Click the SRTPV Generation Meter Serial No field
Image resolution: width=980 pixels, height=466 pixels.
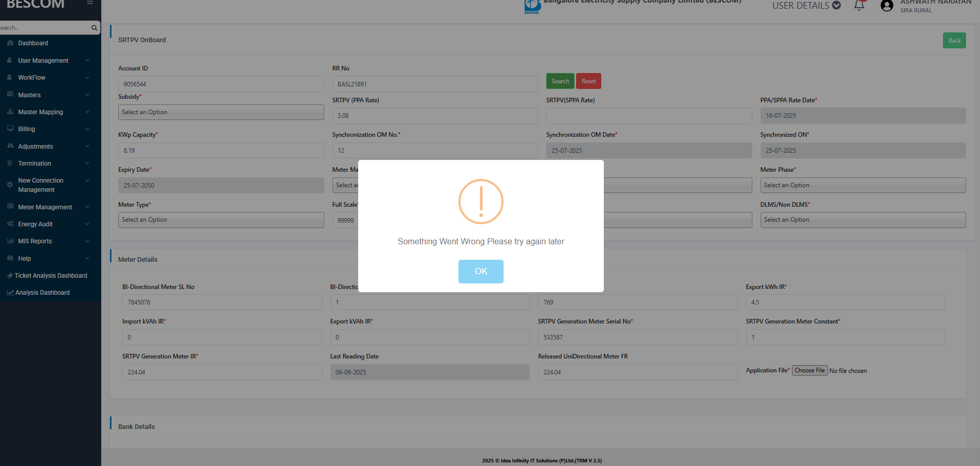(638, 337)
